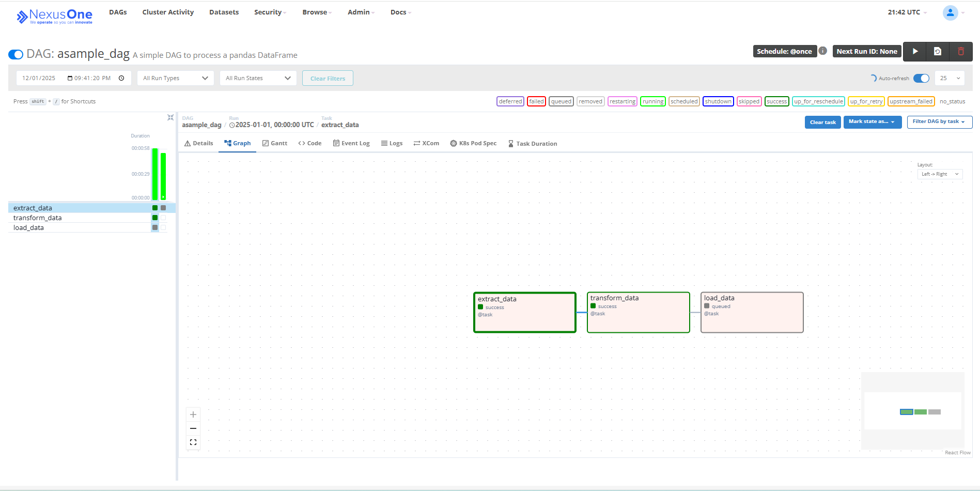Open the DAGs menu item
This screenshot has width=980, height=491.
click(118, 12)
